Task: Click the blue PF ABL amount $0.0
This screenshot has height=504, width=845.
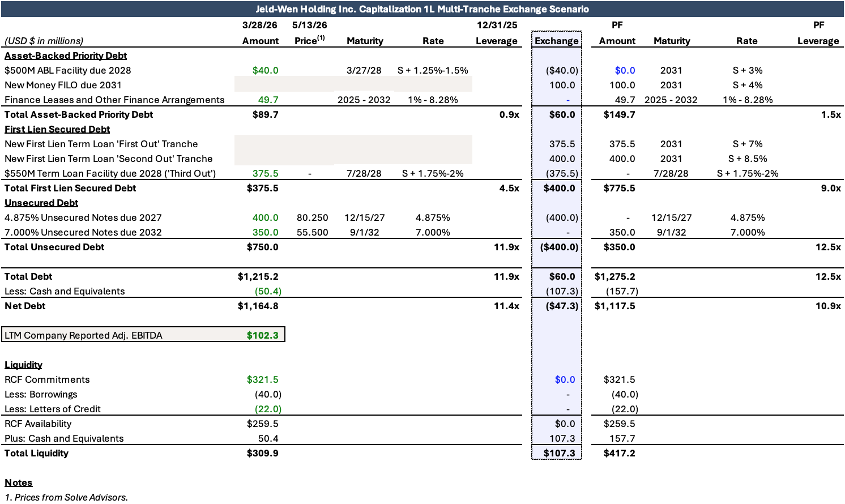Action: coord(625,70)
